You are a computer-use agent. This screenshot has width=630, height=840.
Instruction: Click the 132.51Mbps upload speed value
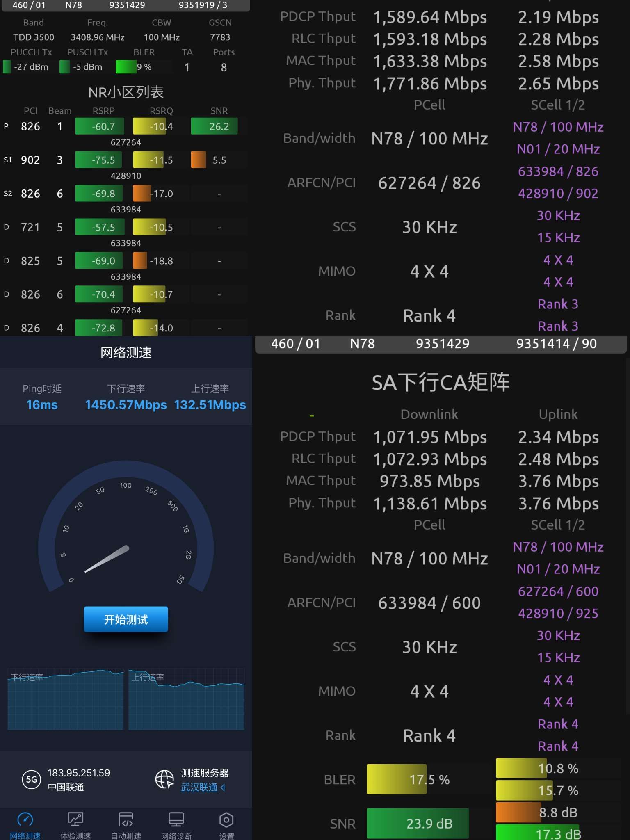click(x=210, y=405)
